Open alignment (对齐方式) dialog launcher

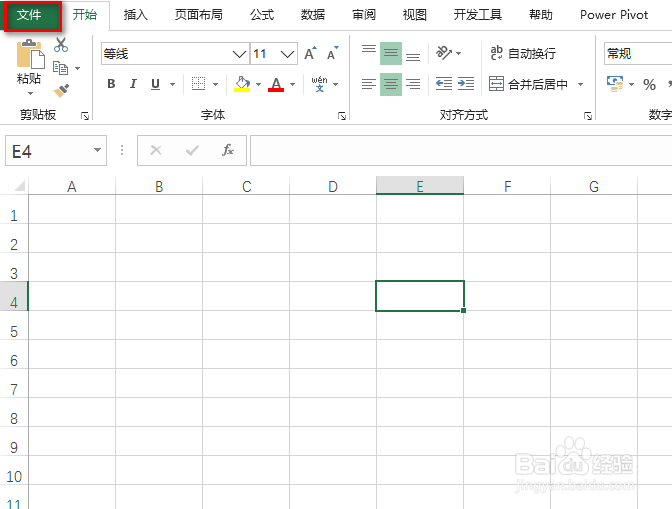(588, 116)
